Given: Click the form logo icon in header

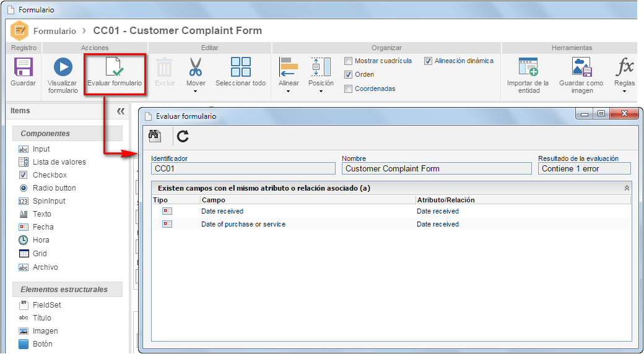Looking at the screenshot, I should [19, 30].
